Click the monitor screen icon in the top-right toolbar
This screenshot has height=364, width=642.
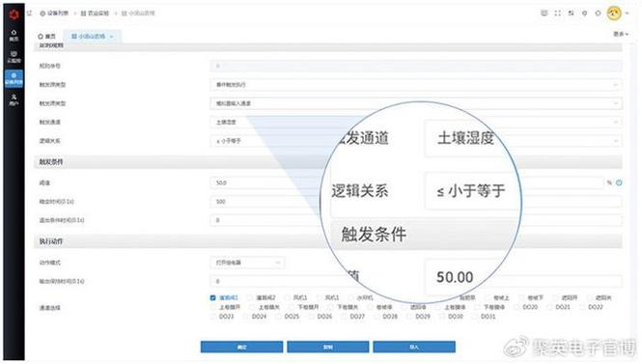pos(544,14)
